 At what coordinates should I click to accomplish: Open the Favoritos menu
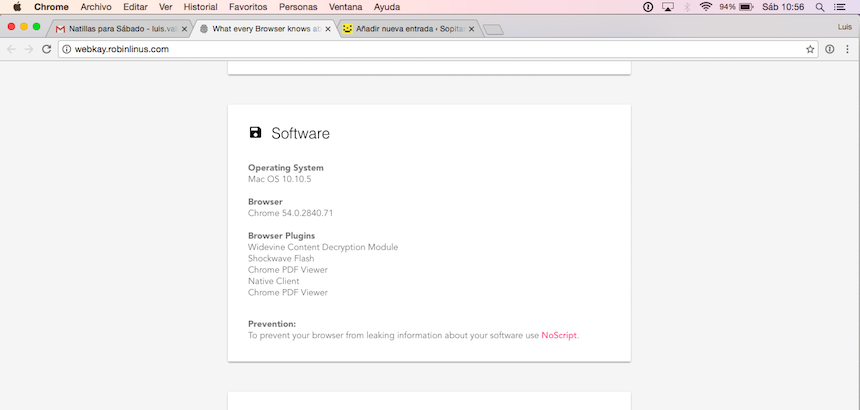(x=248, y=7)
